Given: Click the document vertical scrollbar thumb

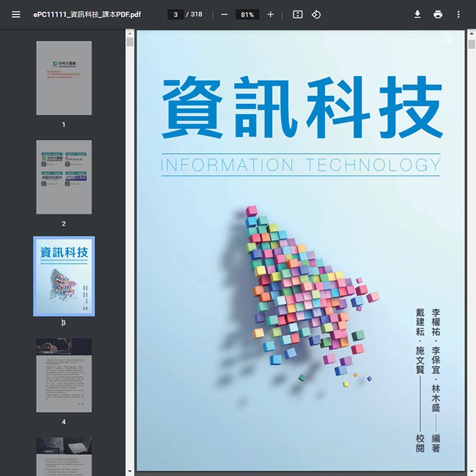Looking at the screenshot, I should 471,45.
